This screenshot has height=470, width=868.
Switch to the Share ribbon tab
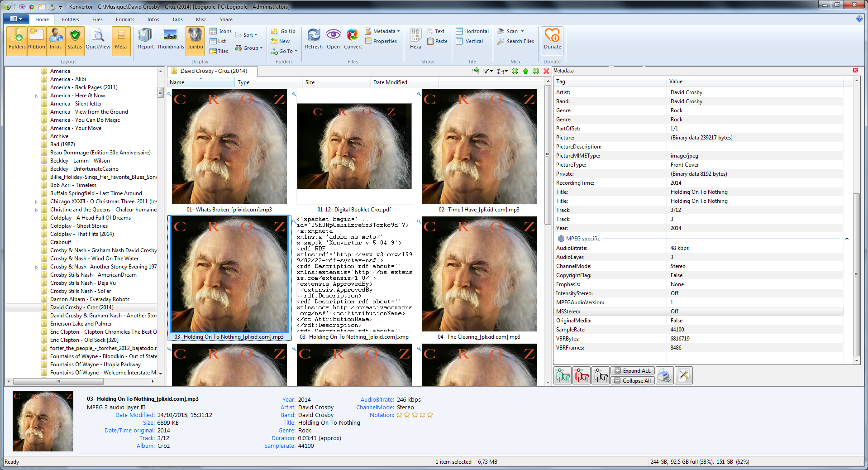226,19
